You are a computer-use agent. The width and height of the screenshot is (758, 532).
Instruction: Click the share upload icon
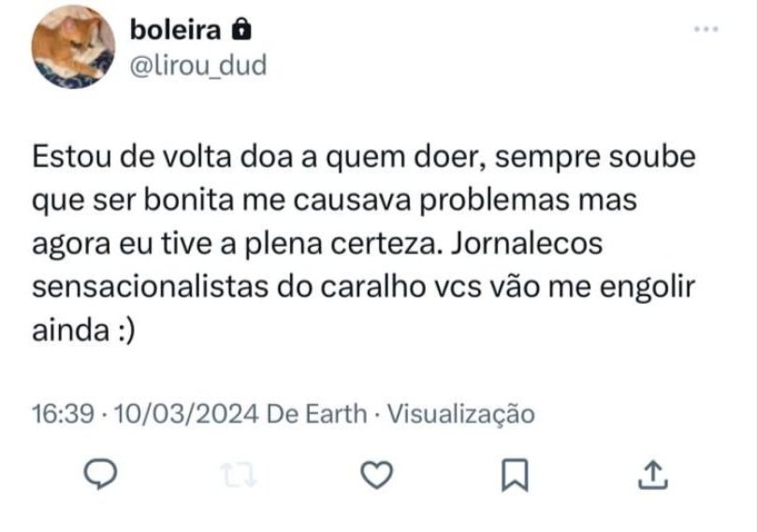651,475
